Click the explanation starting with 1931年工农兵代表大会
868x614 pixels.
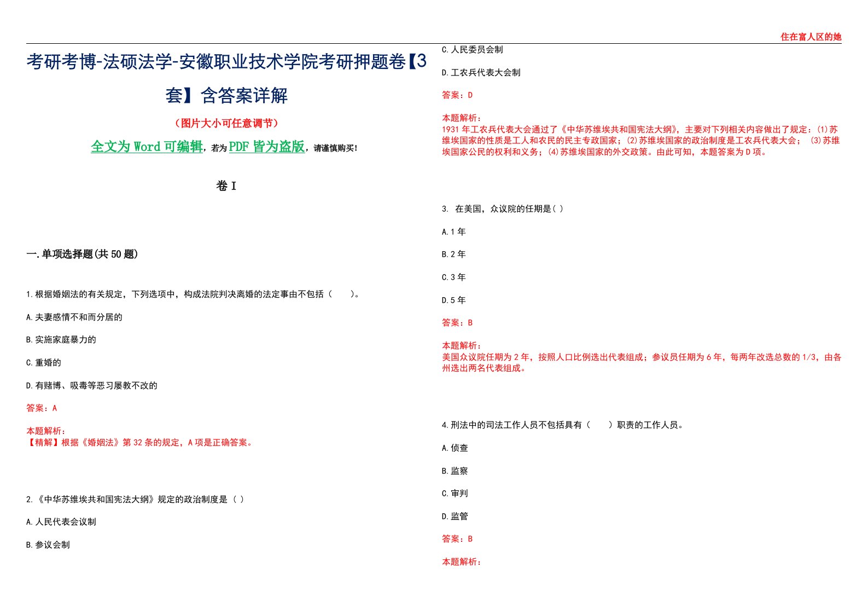point(641,141)
